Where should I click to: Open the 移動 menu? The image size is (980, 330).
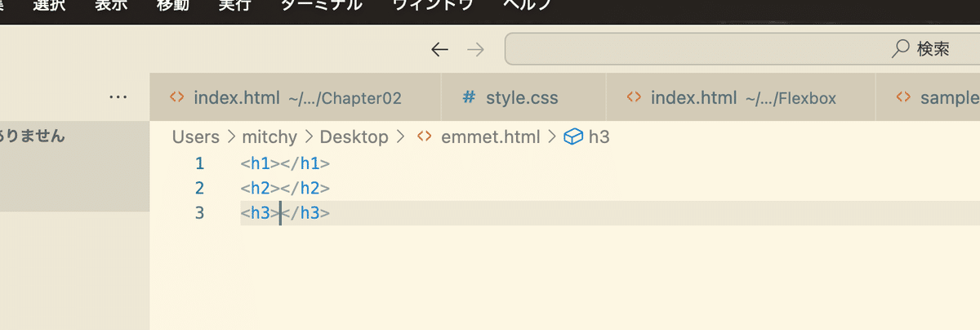(173, 7)
